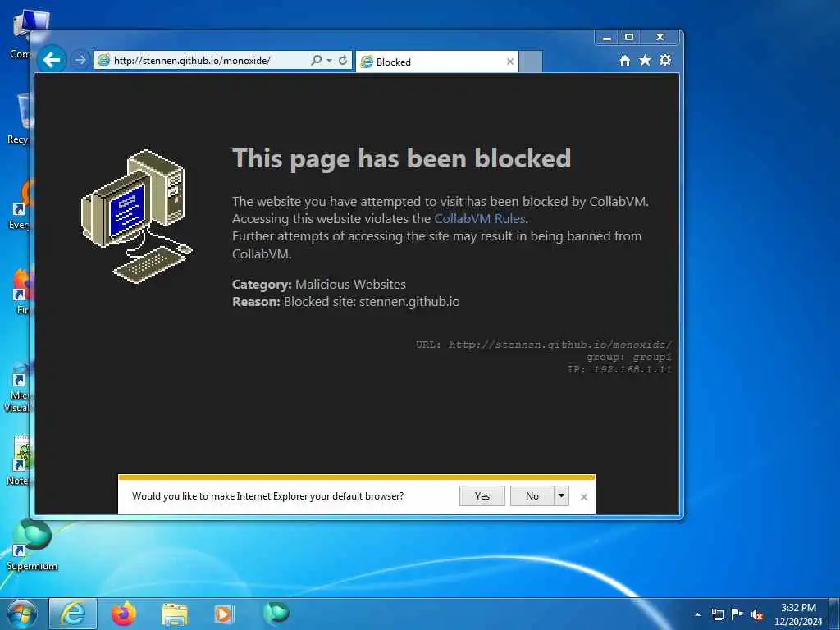This screenshot has width=840, height=630.
Task: Open a new tab button
Action: 531,62
